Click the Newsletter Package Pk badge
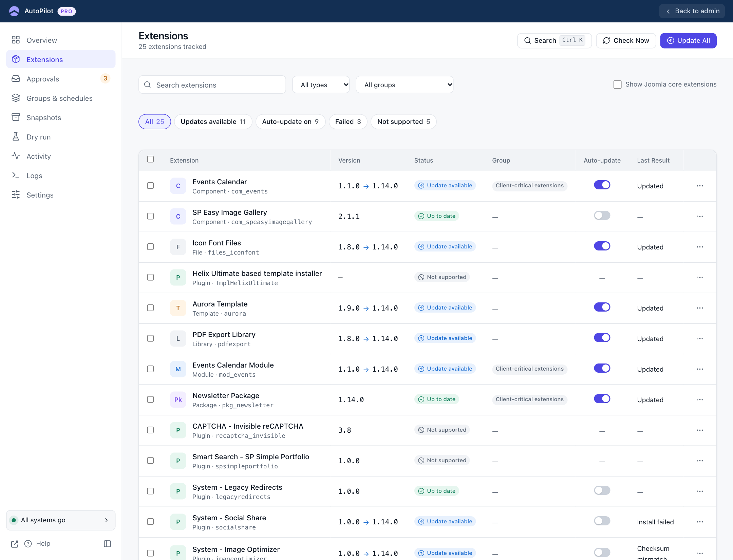 (x=178, y=400)
